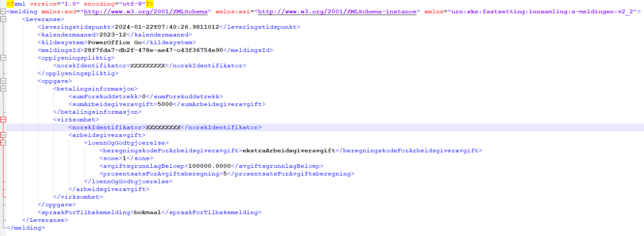Click the sumForskuddstrekk value 0
644x236 pixels.
click(144, 97)
